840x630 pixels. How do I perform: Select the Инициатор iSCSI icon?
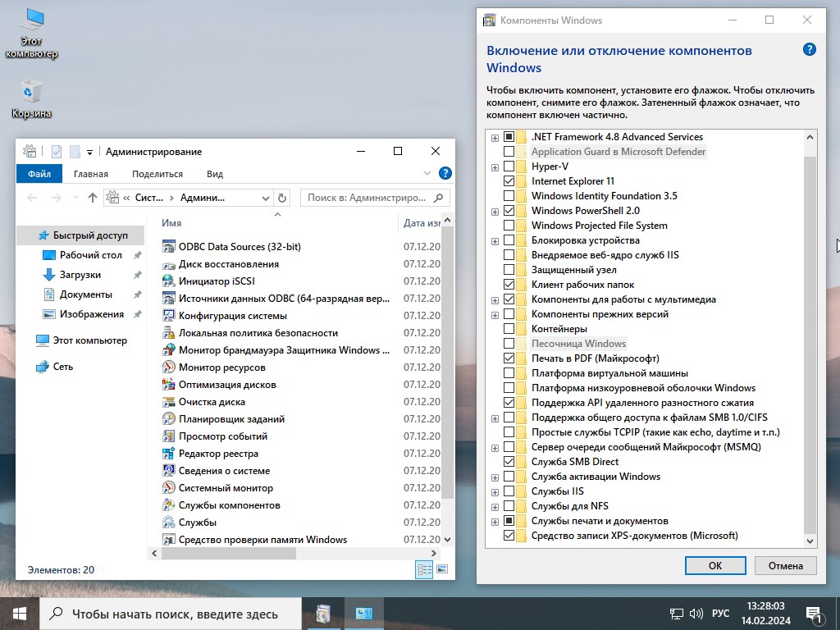[x=169, y=281]
